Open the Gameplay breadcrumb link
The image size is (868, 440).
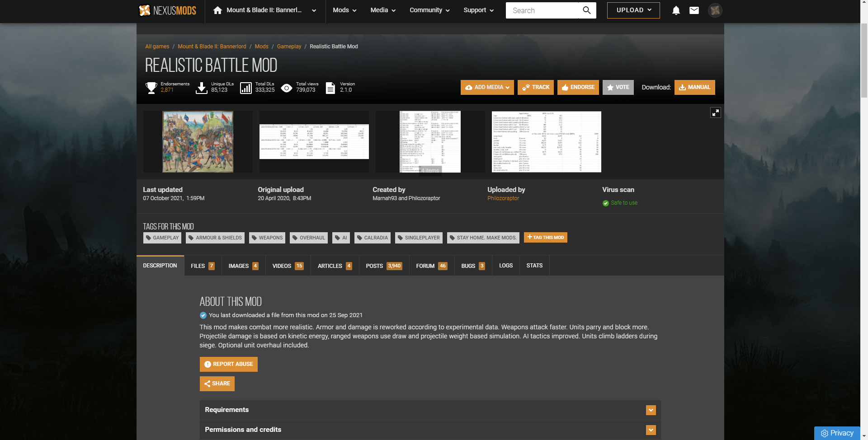[289, 47]
